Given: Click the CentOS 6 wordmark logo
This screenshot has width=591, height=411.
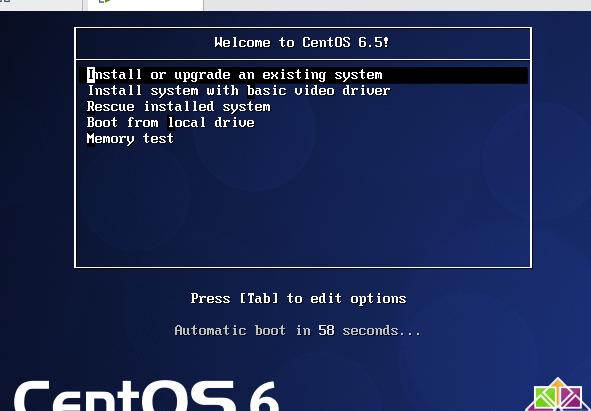Looking at the screenshot, I should 146,395.
